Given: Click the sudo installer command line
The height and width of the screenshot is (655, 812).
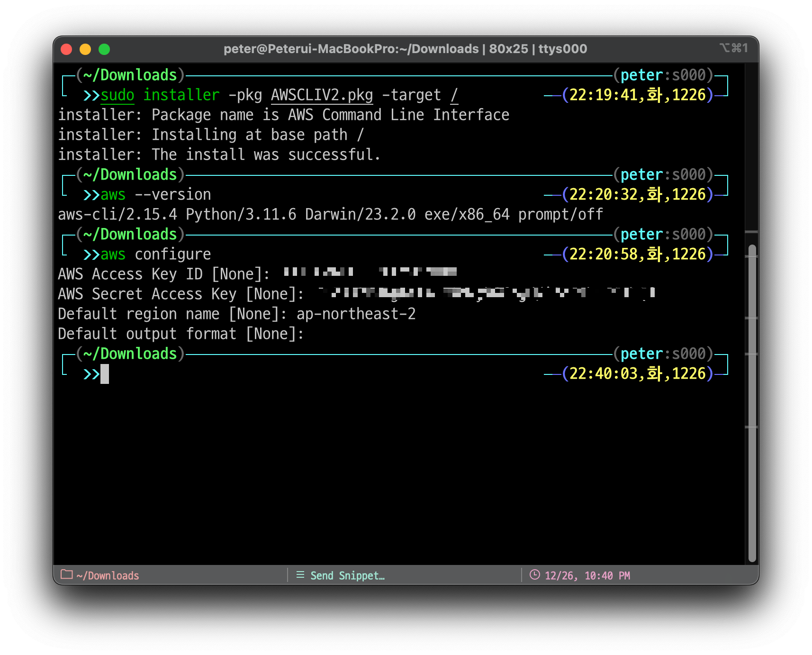Looking at the screenshot, I should (279, 95).
